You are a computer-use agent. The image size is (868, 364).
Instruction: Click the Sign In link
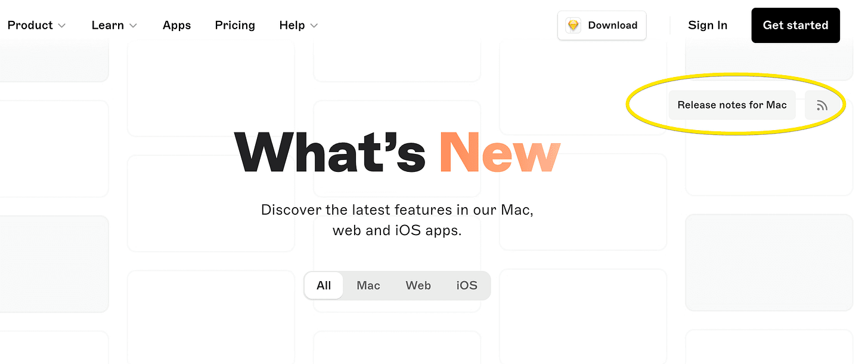(x=708, y=25)
